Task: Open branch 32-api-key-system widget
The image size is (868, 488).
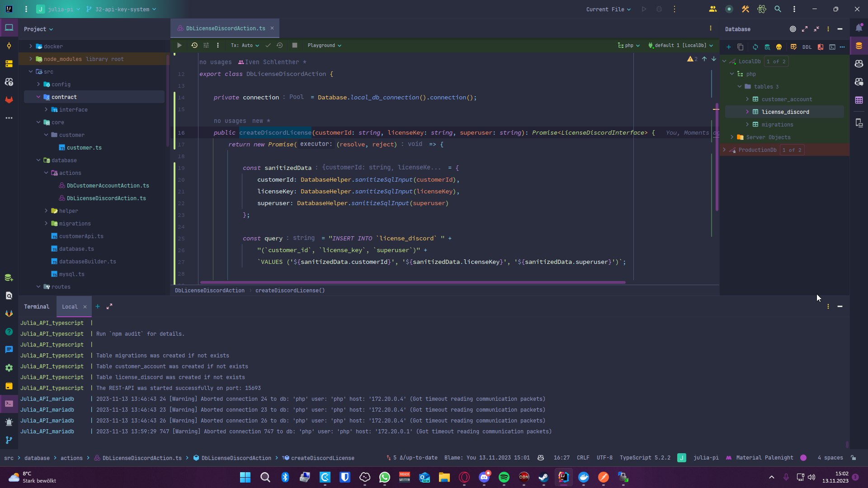Action: pyautogui.click(x=122, y=9)
